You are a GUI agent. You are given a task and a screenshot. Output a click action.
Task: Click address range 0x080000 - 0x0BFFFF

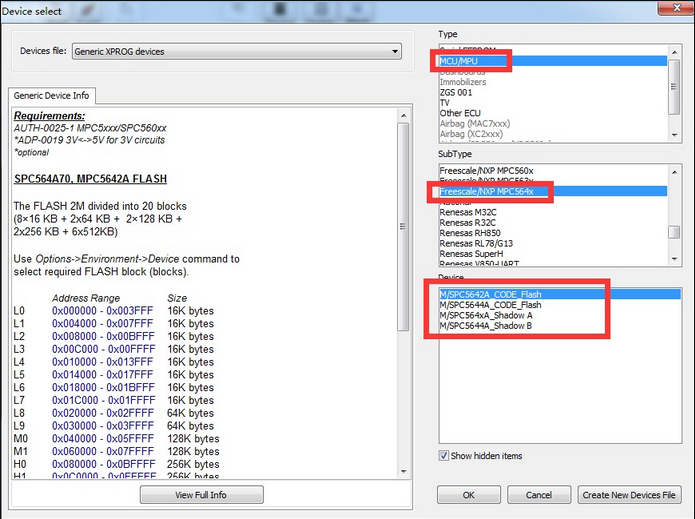pyautogui.click(x=104, y=464)
